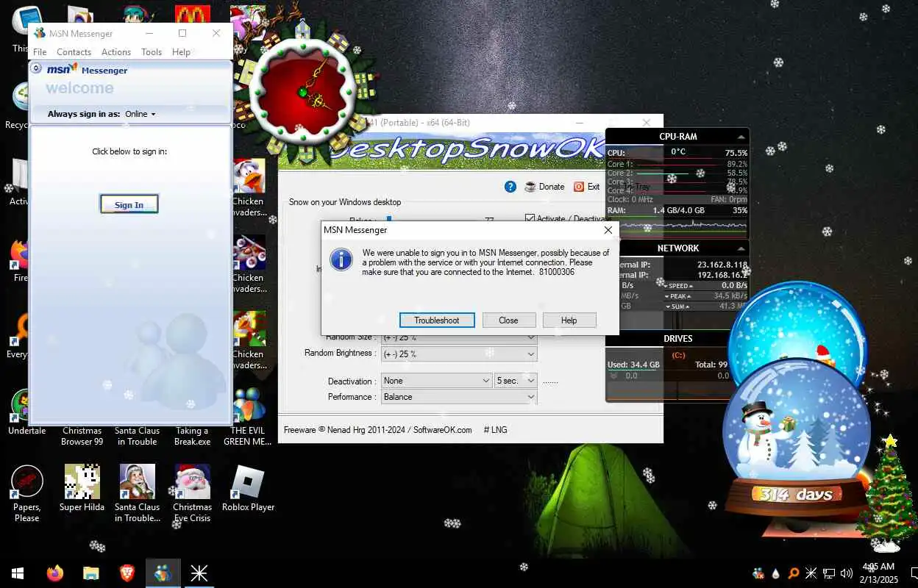Click the Christmas wreath clock gadget
918x588 pixels.
(302, 92)
